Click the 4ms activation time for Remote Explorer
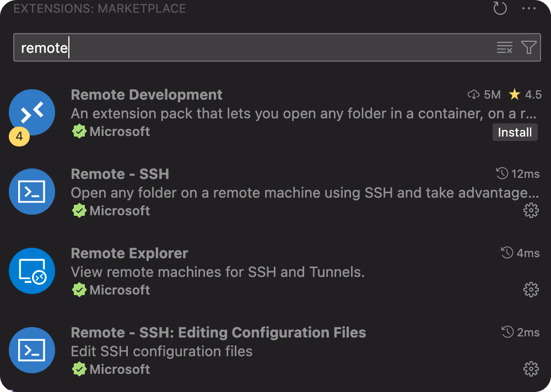This screenshot has width=551, height=392. [x=520, y=253]
